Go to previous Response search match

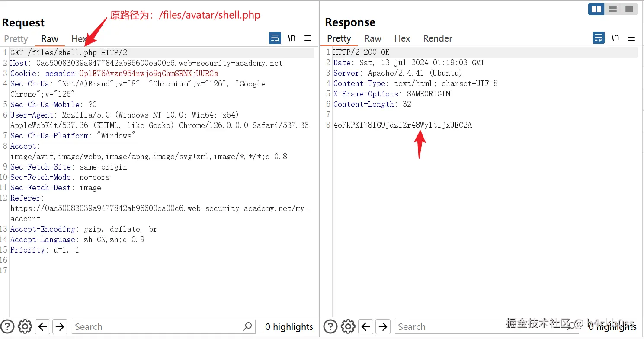(365, 326)
